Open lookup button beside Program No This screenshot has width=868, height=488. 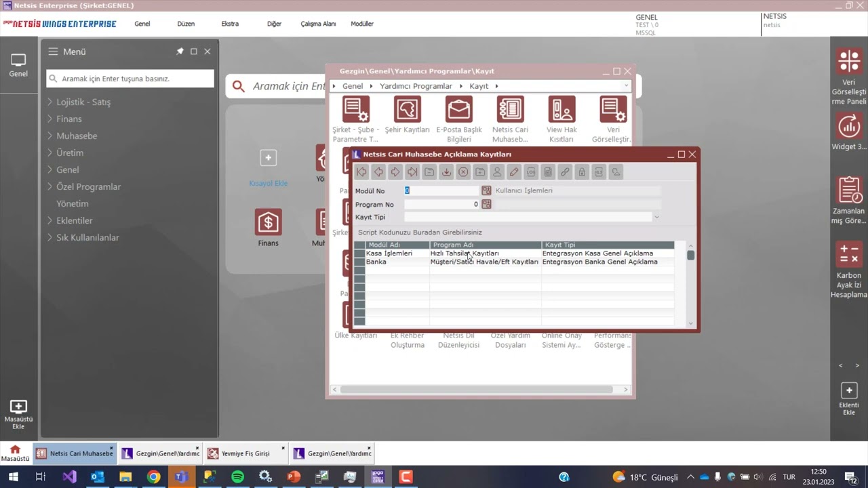click(486, 204)
